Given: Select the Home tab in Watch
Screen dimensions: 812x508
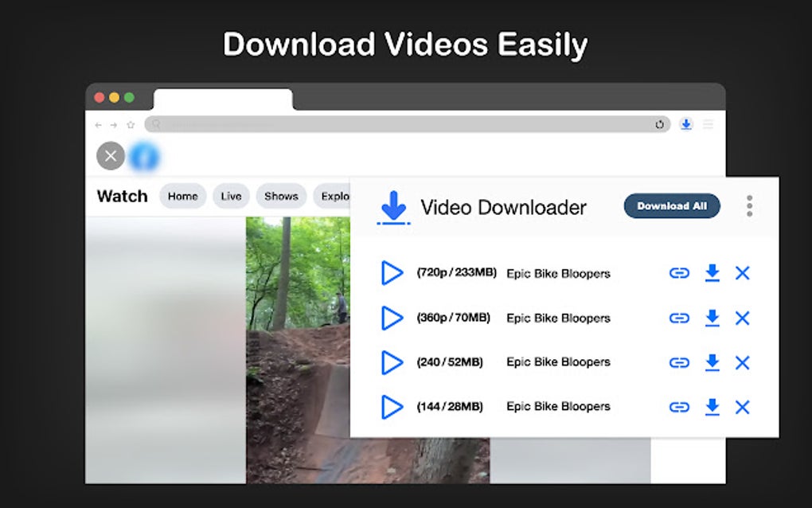Looking at the screenshot, I should click(183, 196).
